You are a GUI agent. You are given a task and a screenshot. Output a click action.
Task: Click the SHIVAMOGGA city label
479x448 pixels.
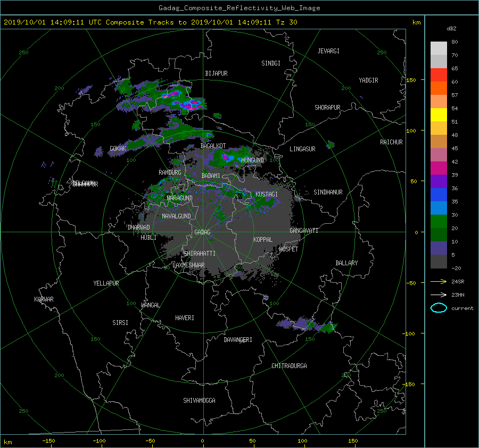[199, 400]
